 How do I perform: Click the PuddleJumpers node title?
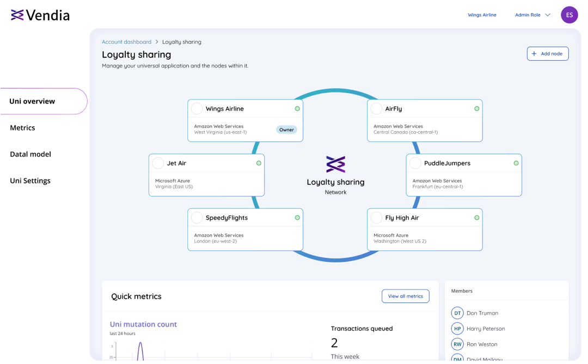[447, 163]
